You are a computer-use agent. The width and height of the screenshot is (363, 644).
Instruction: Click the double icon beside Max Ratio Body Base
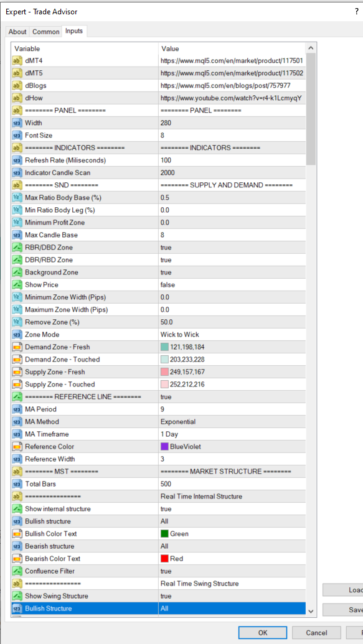pyautogui.click(x=17, y=197)
